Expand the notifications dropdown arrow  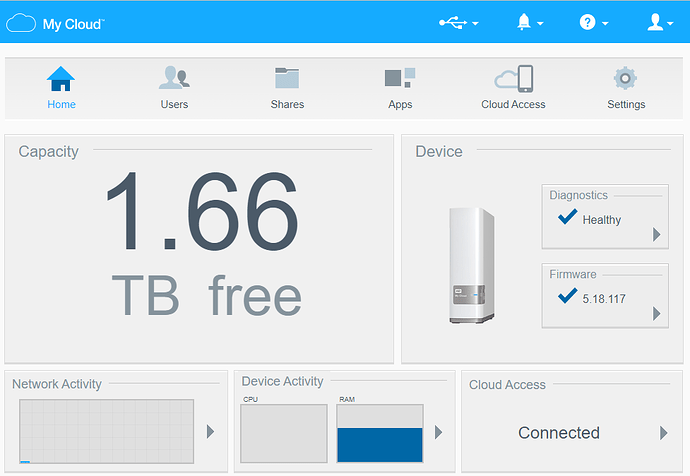click(540, 23)
